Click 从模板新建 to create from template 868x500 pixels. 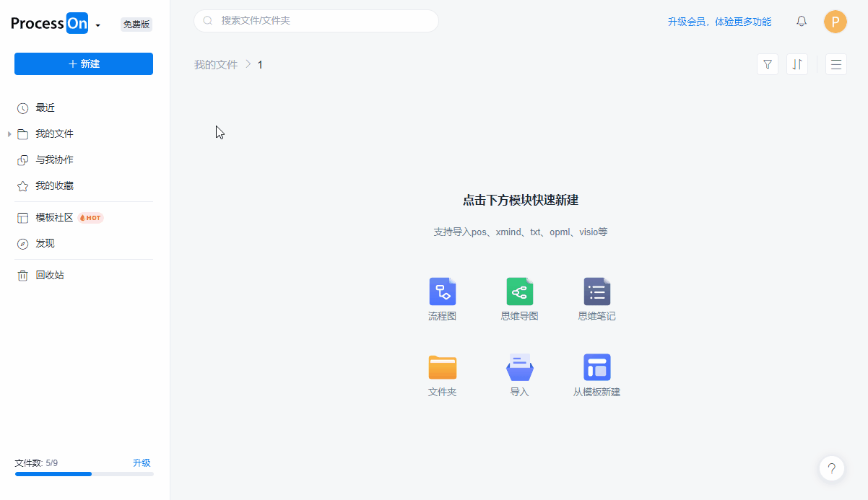click(x=596, y=374)
